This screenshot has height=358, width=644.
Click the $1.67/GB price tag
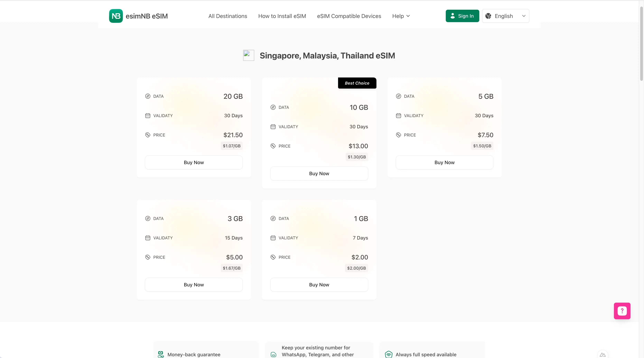pyautogui.click(x=231, y=268)
